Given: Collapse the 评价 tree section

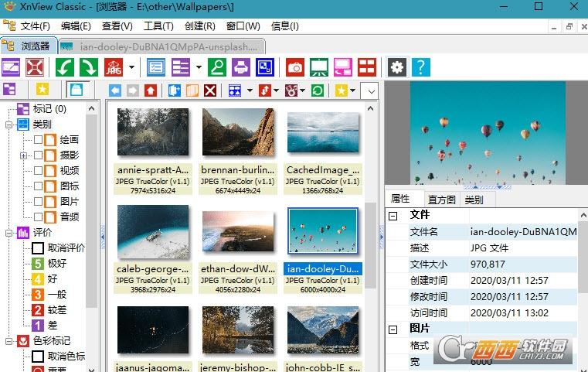Looking at the screenshot, I should [8, 233].
